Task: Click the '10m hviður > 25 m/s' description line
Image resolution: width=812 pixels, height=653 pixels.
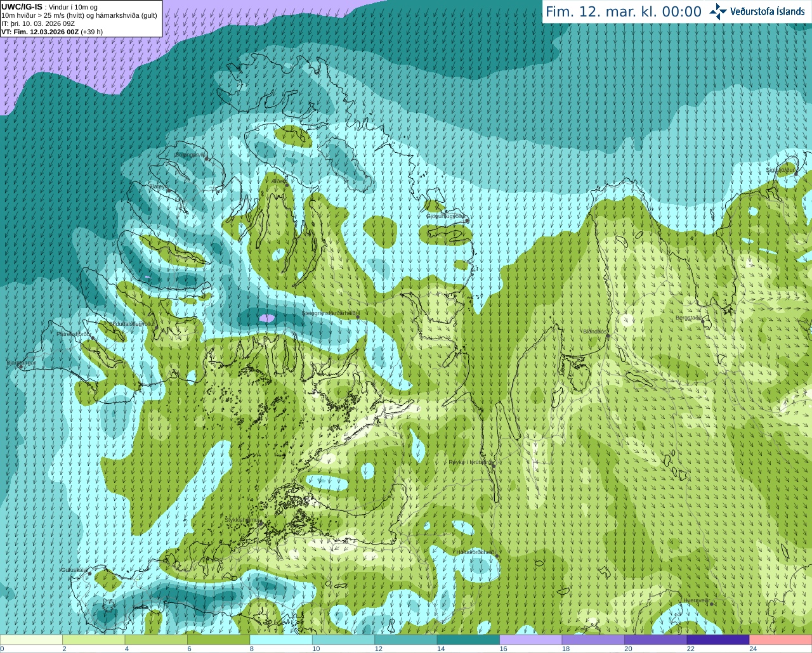Action: tap(79, 15)
